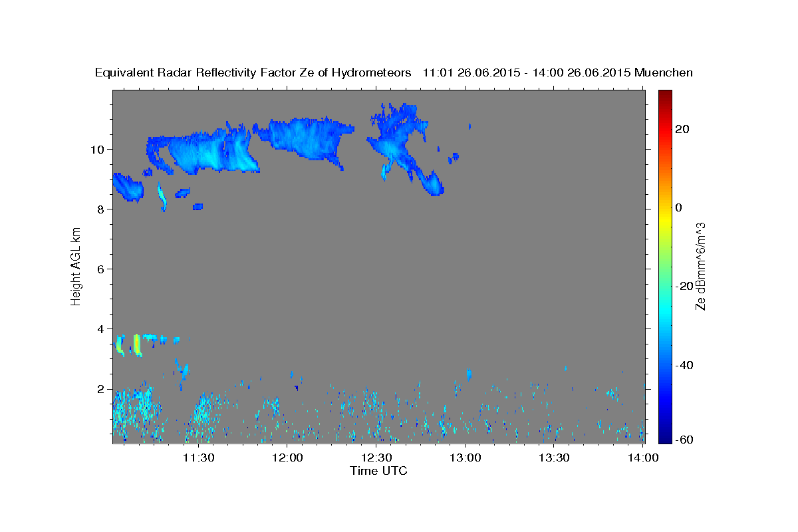Click the dark blue bottom of colorbar

[x=664, y=438]
